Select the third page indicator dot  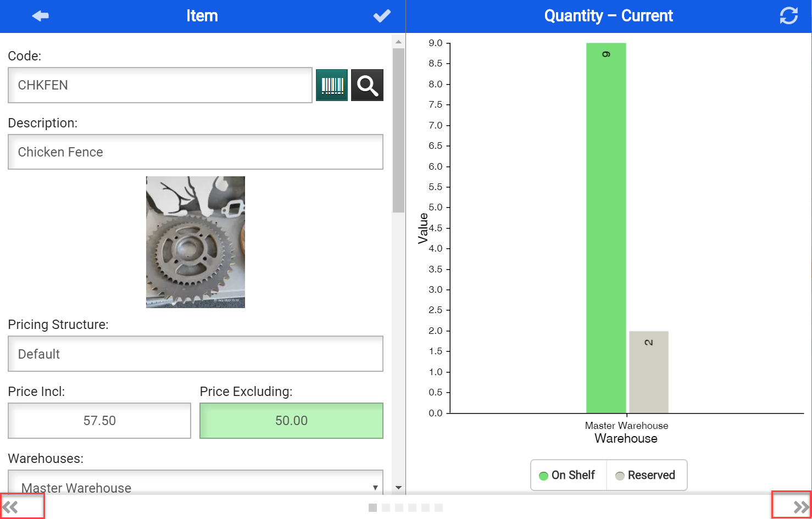tap(399, 507)
